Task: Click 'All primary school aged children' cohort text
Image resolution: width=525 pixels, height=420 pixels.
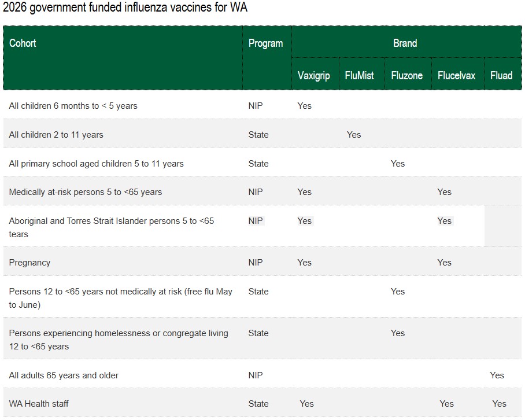Action: (x=96, y=164)
